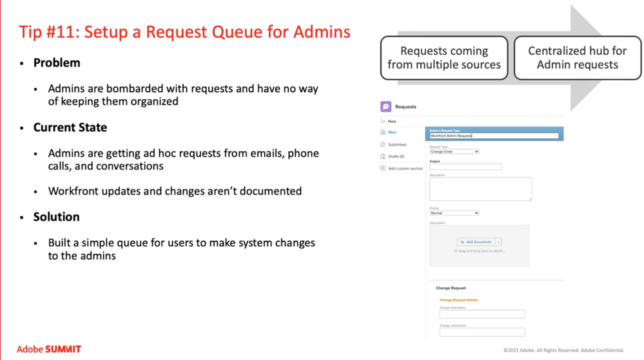Click the Submitted speech bubble icon
Viewport: 644px width, 360px height.
(383, 145)
